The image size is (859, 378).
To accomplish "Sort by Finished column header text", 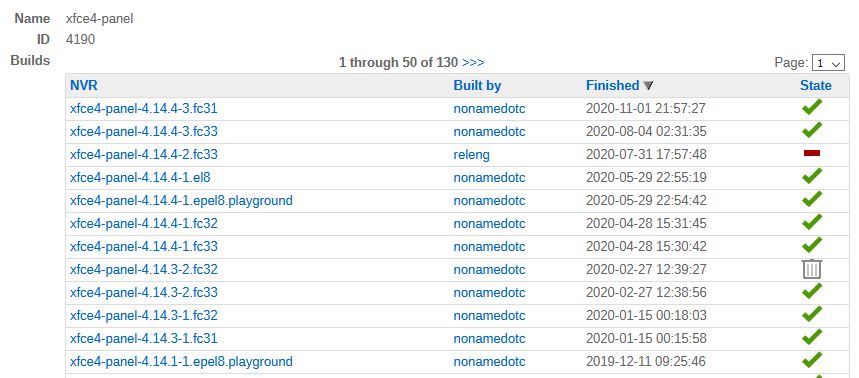I will [612, 85].
